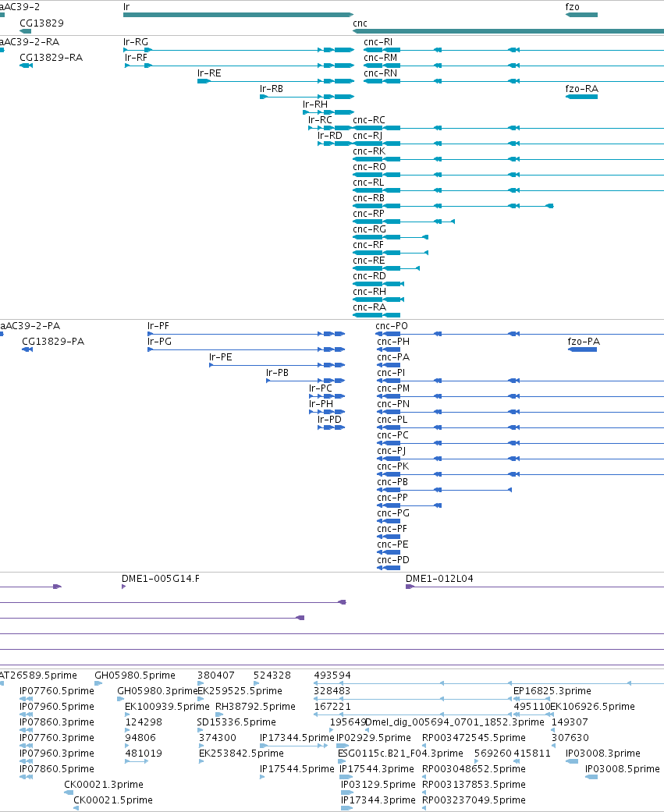Image resolution: width=664 pixels, height=812 pixels.
Task: Select EST ESG0115c.B21_F04.3prime label
Action: pos(400,753)
